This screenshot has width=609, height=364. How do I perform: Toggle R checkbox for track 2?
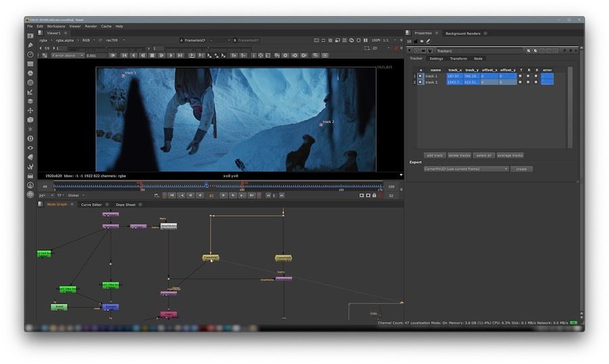point(528,82)
